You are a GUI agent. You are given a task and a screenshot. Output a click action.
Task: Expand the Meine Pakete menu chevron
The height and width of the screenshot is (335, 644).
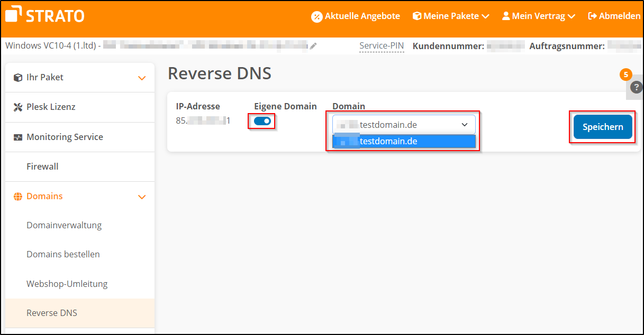tap(486, 16)
